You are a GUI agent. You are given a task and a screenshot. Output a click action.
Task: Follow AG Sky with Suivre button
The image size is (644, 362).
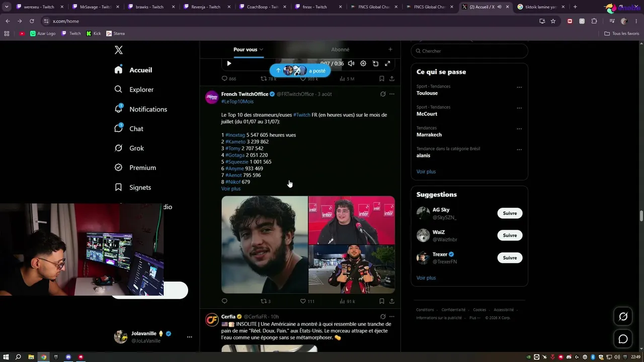[x=510, y=213]
